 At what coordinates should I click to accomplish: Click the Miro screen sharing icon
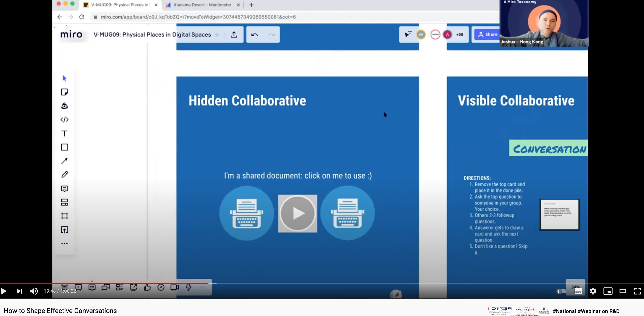click(133, 287)
